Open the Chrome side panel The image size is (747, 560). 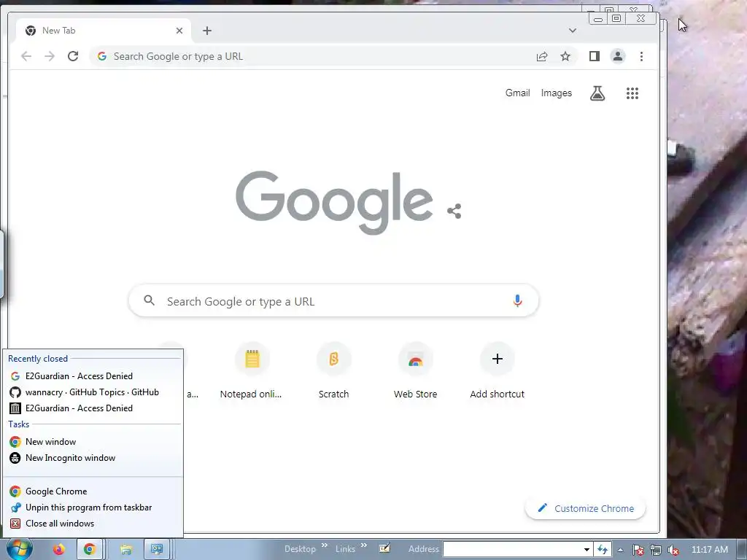(594, 56)
